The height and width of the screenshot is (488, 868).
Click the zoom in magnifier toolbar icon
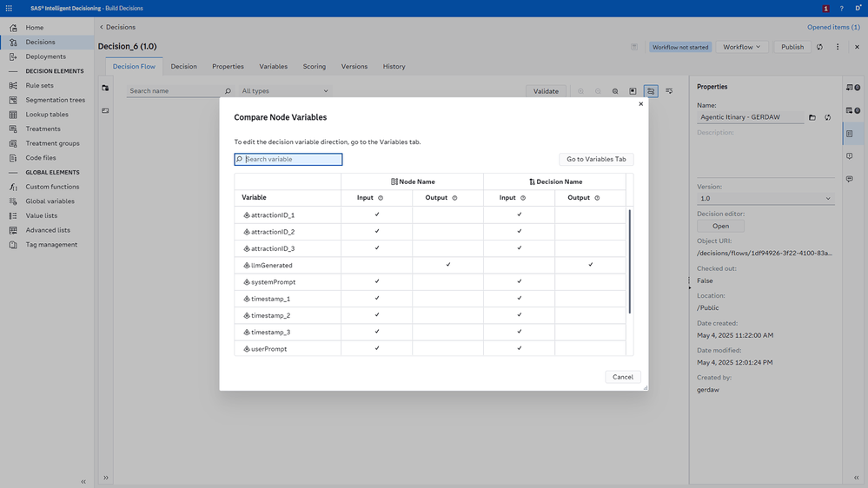pyautogui.click(x=580, y=91)
